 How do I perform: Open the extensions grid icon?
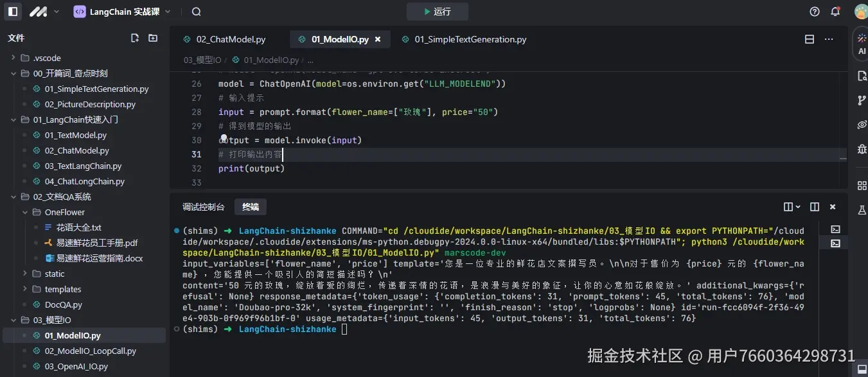click(862, 185)
